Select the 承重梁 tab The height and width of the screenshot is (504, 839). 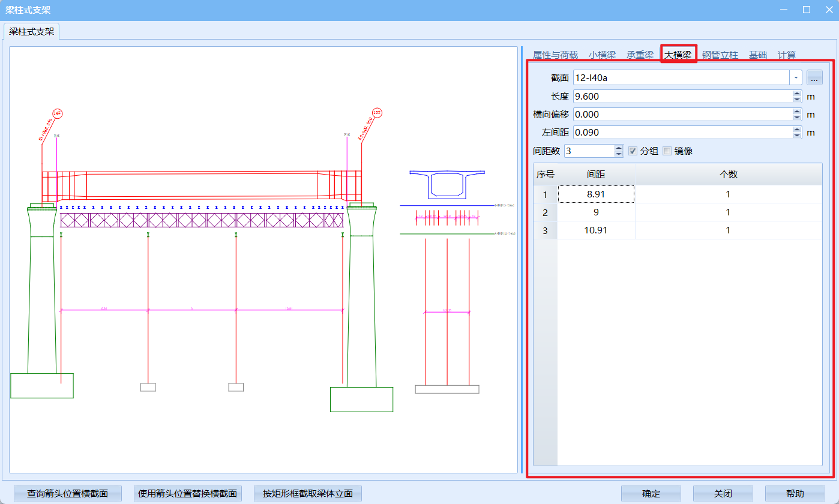[640, 55]
